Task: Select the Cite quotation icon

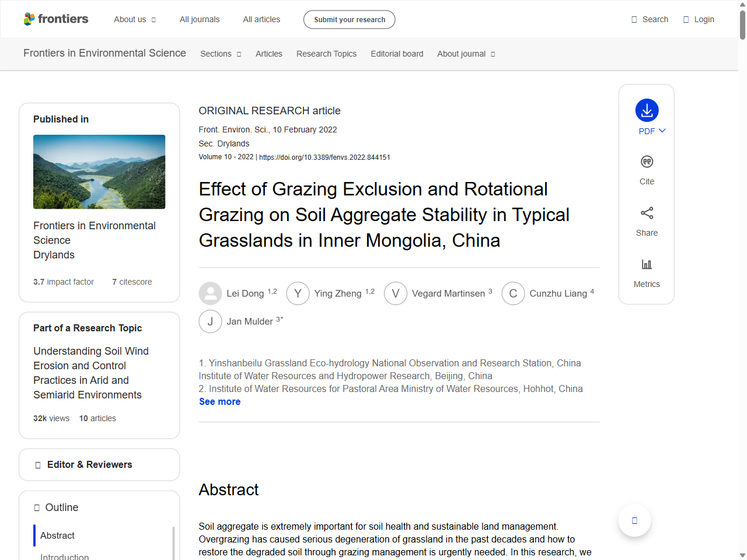Action: tap(647, 162)
